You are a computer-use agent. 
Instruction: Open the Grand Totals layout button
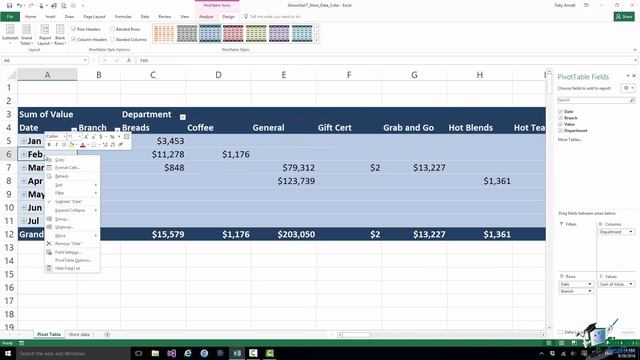[27, 34]
